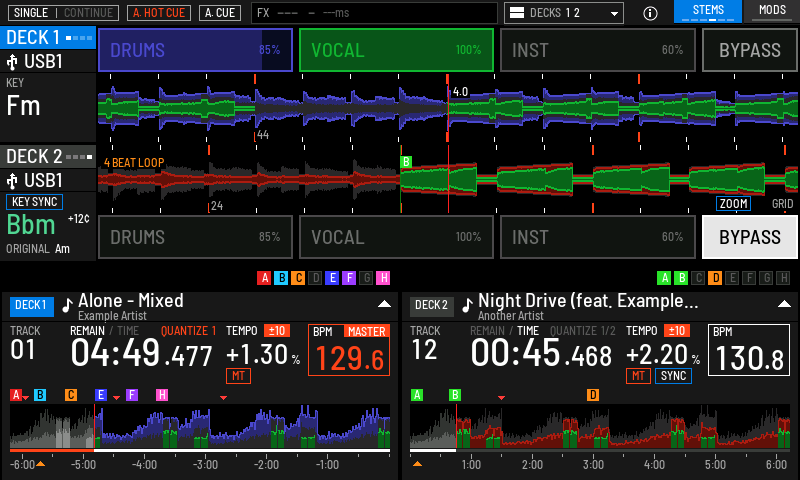Select waveform ZOOM mode

[x=733, y=204]
